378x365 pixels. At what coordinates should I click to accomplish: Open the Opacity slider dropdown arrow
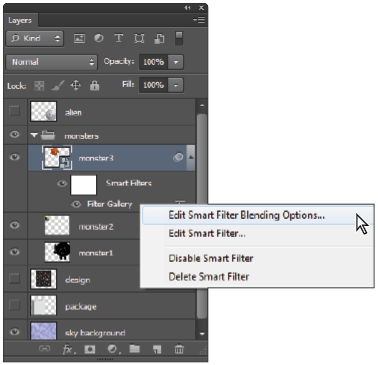click(x=176, y=62)
